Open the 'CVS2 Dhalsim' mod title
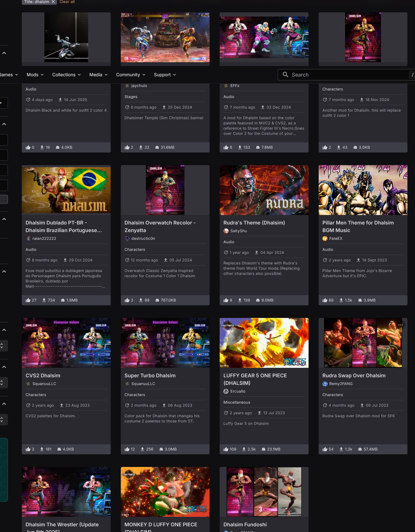 point(43,375)
